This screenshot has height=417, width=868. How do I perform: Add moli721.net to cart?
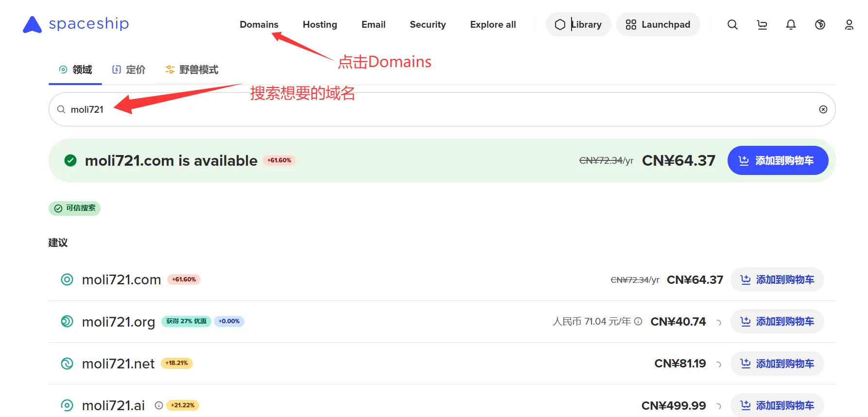777,364
